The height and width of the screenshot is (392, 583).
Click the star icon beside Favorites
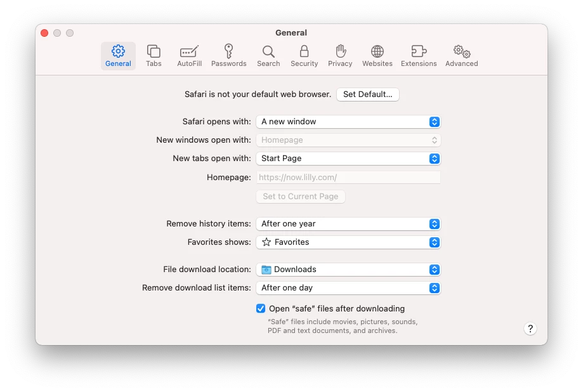(x=266, y=242)
